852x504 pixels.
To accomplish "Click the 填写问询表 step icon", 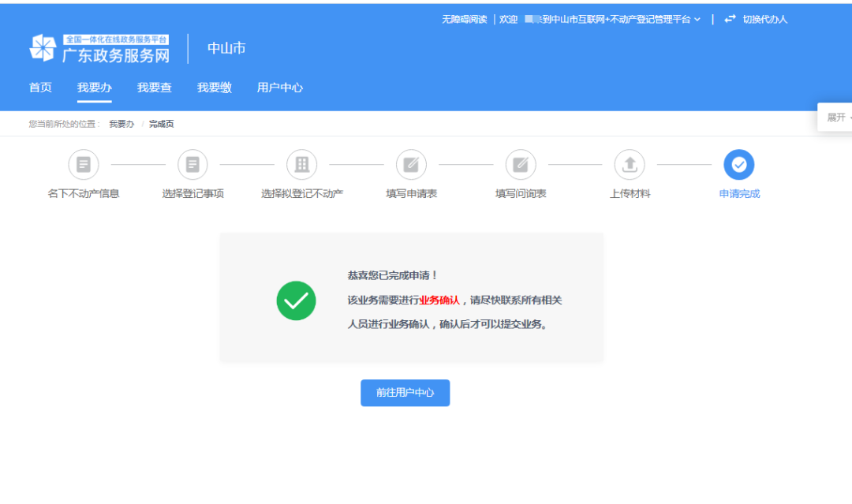I will pyautogui.click(x=520, y=164).
